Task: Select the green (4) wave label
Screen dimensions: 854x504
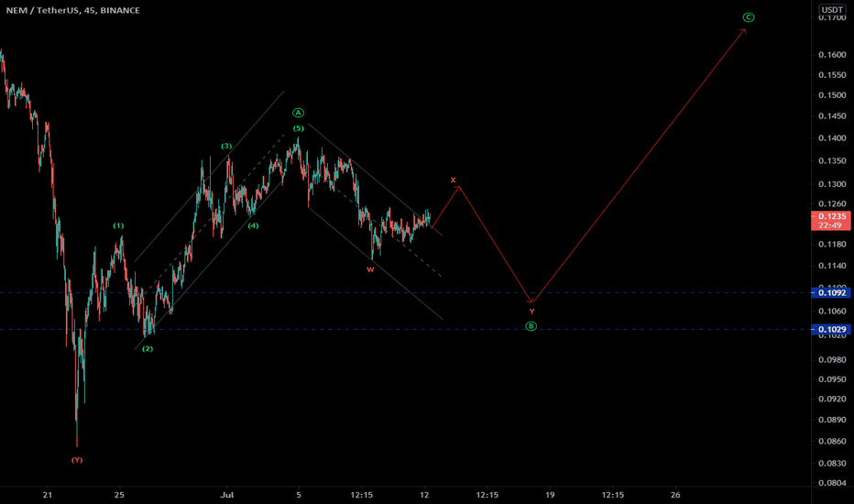Action: pyautogui.click(x=253, y=225)
